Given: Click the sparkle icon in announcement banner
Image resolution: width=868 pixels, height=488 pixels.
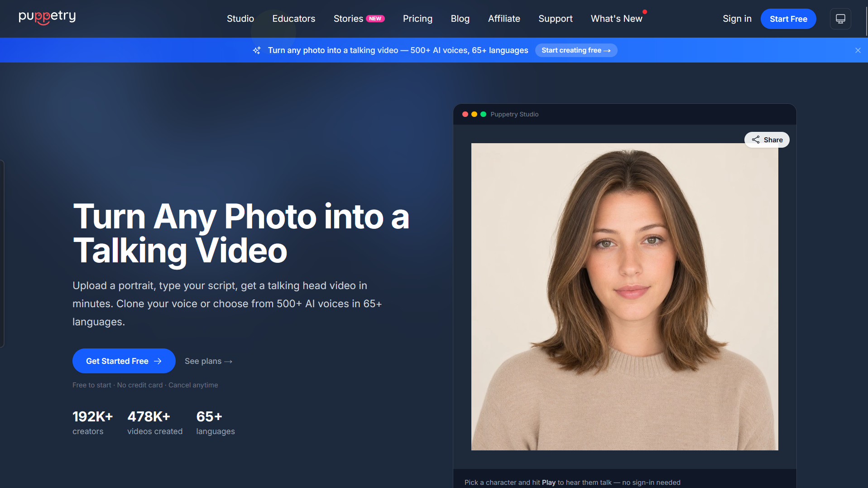Looking at the screenshot, I should pos(257,50).
